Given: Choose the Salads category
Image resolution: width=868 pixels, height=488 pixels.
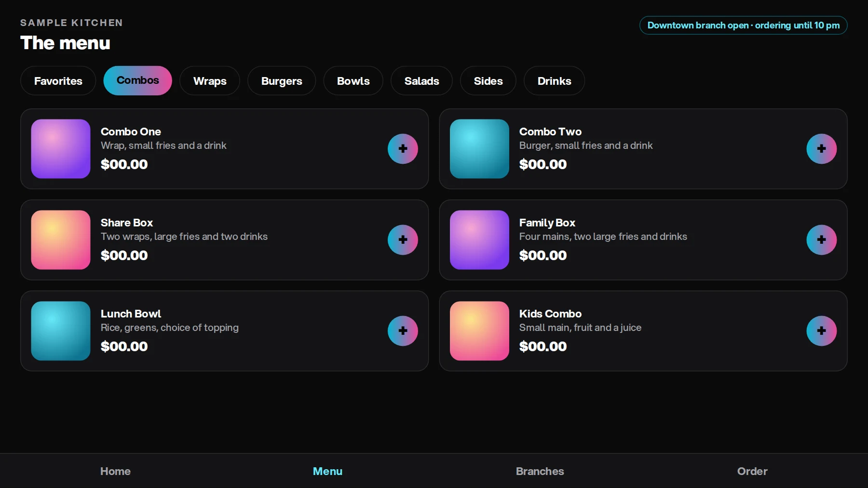Looking at the screenshot, I should coord(421,81).
